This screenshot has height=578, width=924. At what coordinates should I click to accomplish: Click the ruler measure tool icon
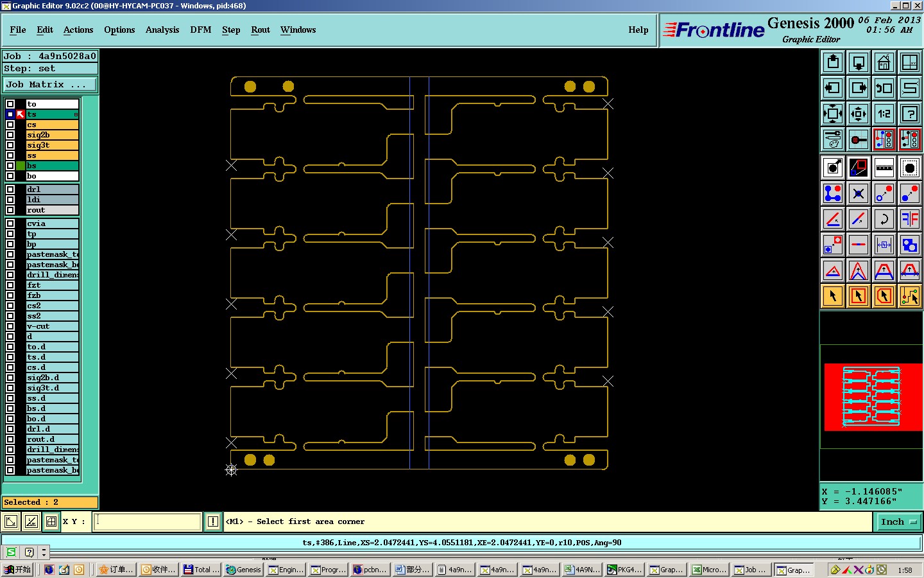pos(884,168)
